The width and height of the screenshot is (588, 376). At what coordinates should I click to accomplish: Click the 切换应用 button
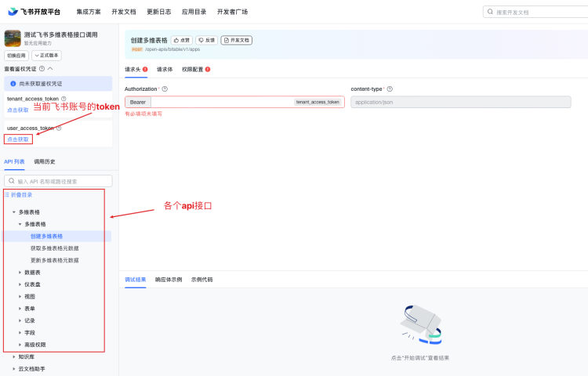(16, 56)
